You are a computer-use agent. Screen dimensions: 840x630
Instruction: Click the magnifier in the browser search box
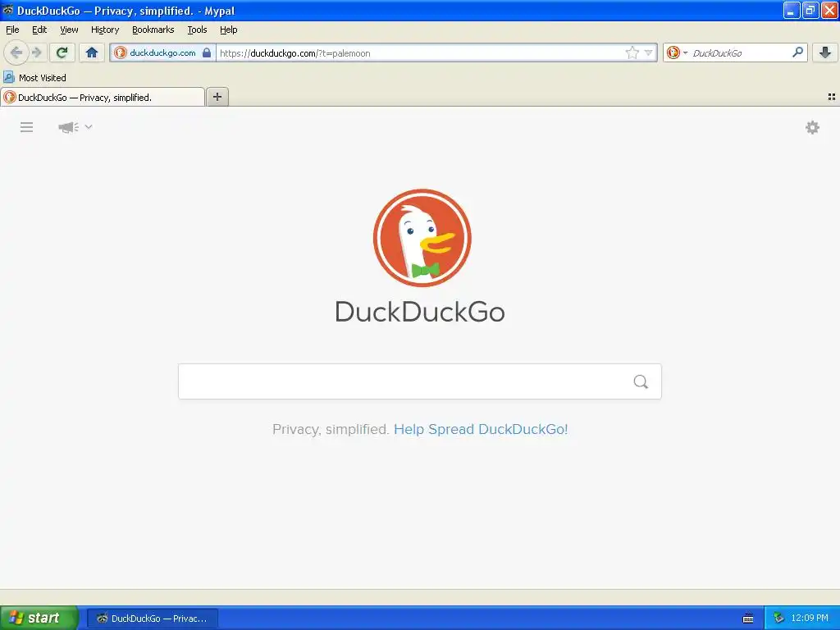[x=797, y=52]
